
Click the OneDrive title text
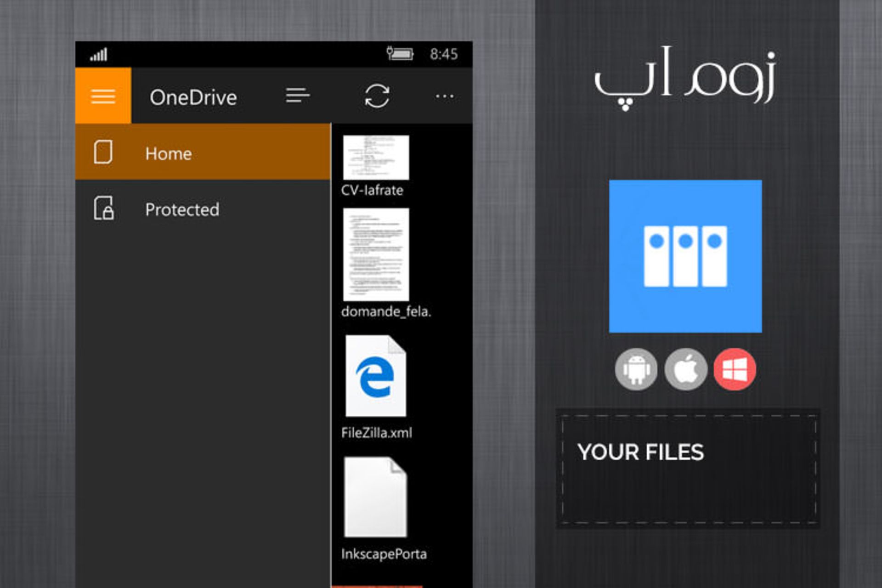193,97
